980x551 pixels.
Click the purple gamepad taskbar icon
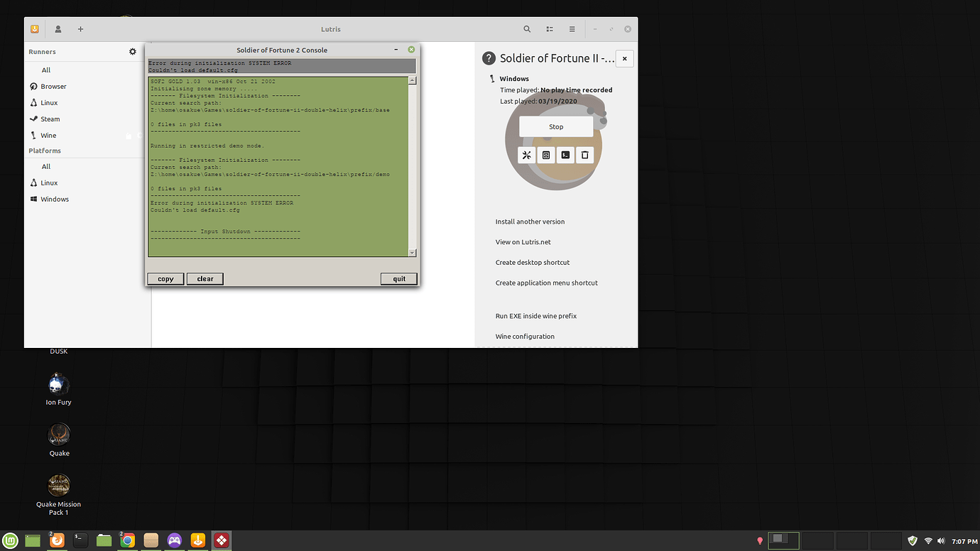174,540
